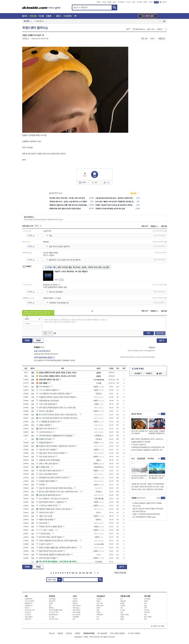Screen dimensions: 189x644
Task: Click the 새로고침 link above the comments
Action: [164, 226]
